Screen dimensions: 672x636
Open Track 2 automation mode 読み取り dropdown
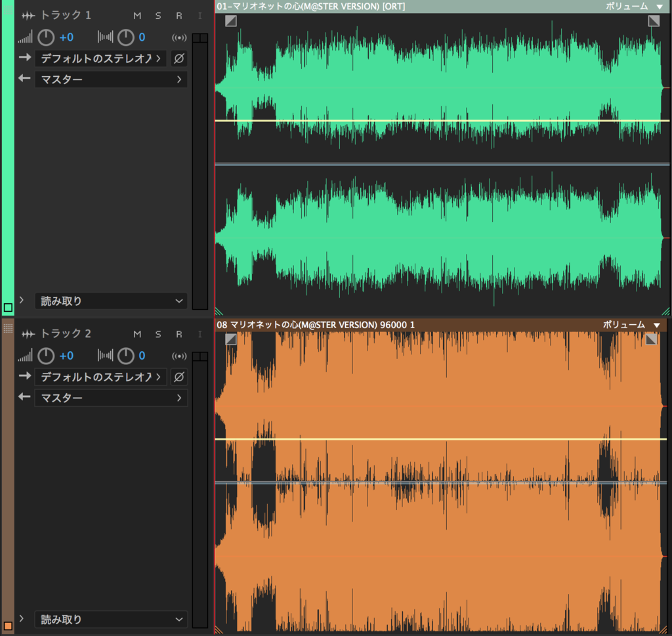pos(111,620)
